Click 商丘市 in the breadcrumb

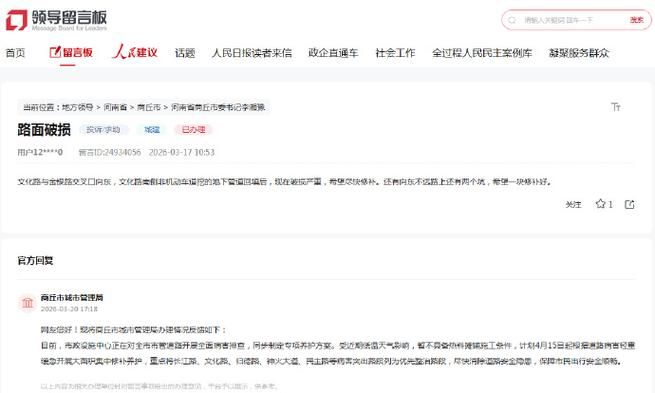tap(149, 107)
